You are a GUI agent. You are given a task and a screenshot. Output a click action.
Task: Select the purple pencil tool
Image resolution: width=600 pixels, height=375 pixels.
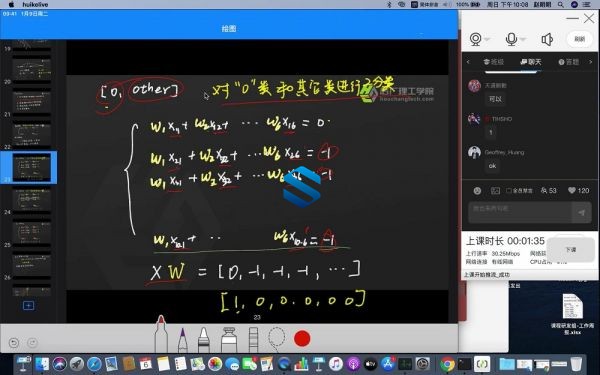[183, 340]
